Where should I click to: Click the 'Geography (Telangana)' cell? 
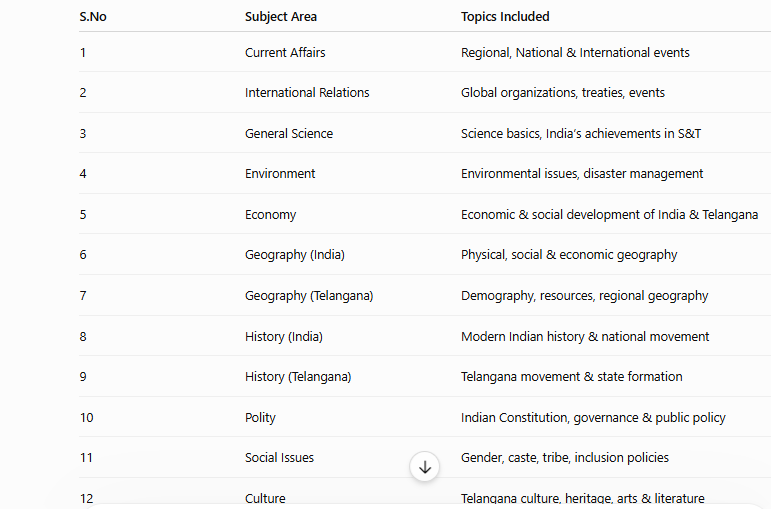pyautogui.click(x=309, y=296)
